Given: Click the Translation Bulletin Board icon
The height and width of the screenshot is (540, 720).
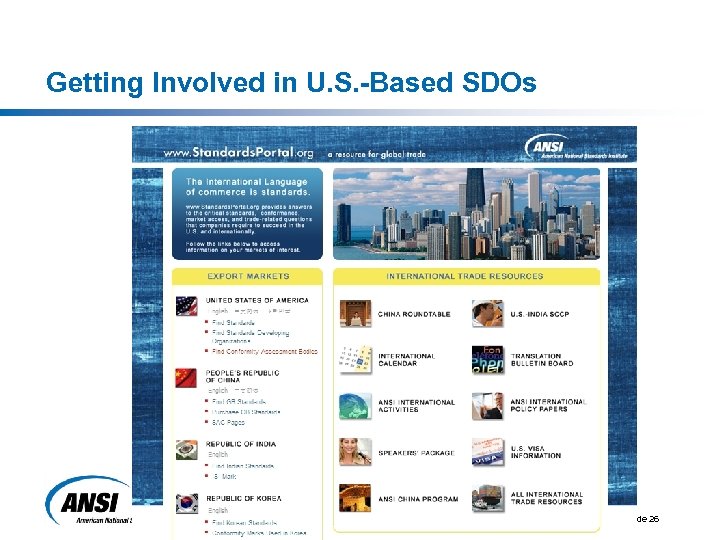Looking at the screenshot, I should (488, 360).
